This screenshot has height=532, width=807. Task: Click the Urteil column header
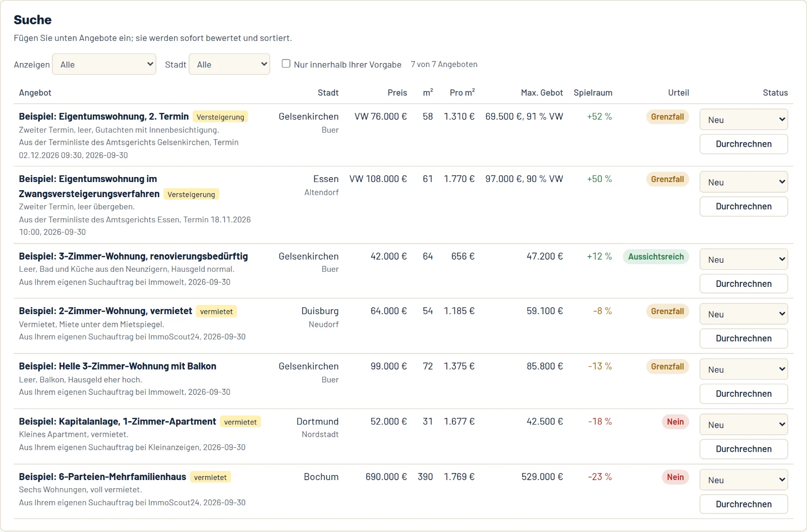[x=678, y=93]
